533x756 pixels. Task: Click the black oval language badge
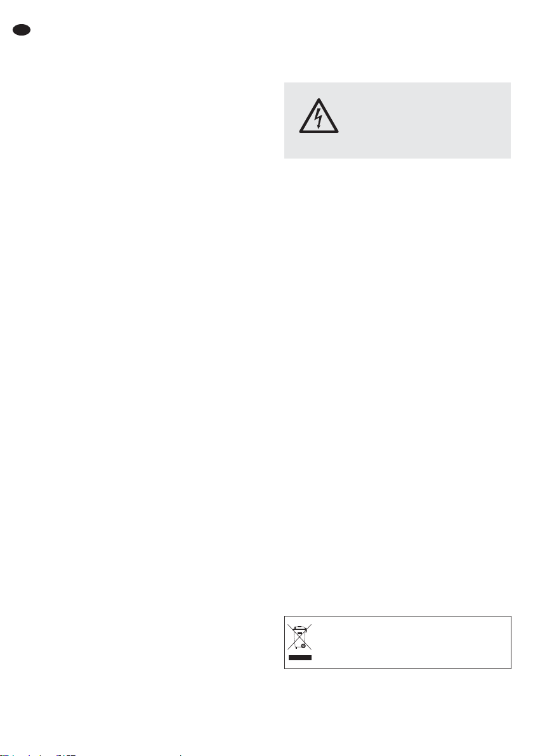(x=21, y=30)
